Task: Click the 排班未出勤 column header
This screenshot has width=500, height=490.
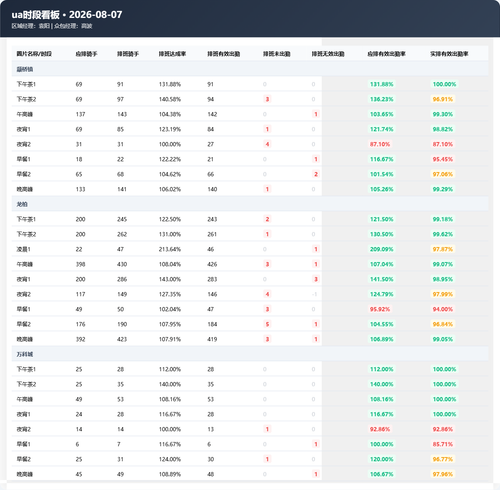Action: pos(276,54)
